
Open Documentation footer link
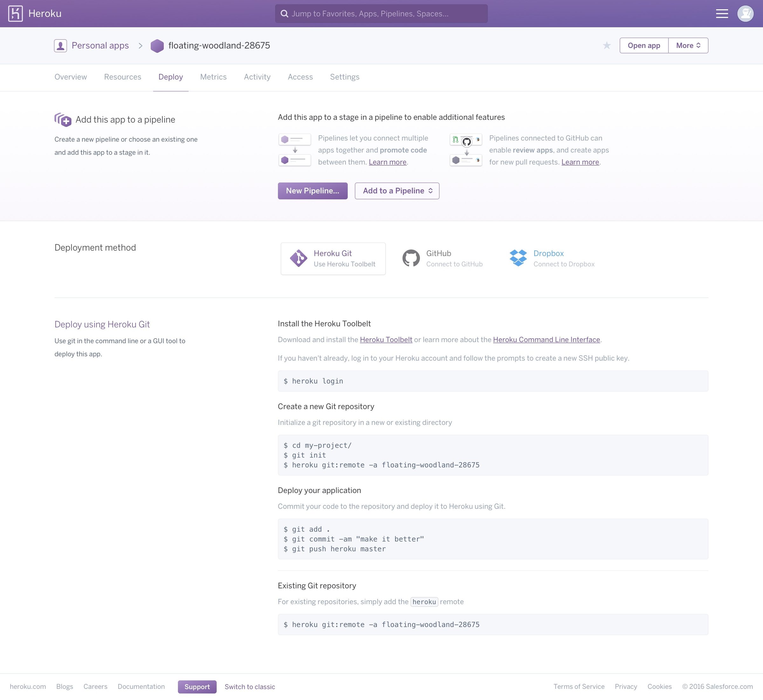pyautogui.click(x=141, y=687)
